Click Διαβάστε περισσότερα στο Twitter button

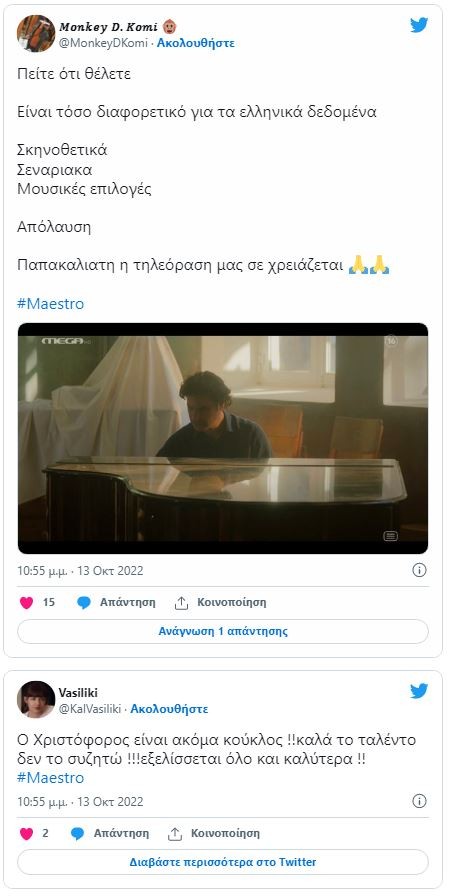coord(223,862)
